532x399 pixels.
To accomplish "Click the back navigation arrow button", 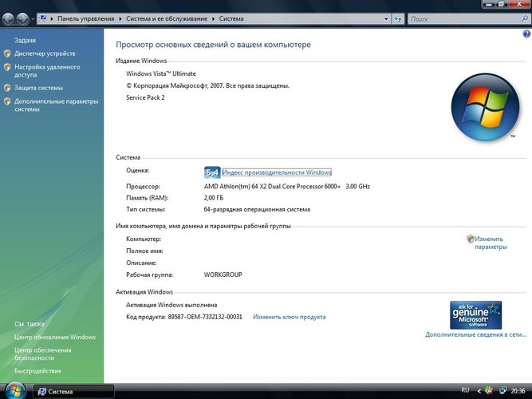I will click(x=8, y=17).
